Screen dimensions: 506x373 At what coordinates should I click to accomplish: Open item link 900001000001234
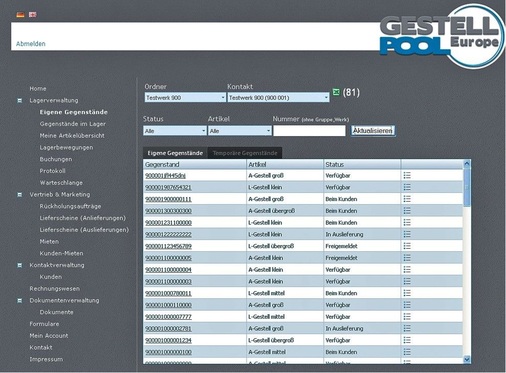click(168, 340)
